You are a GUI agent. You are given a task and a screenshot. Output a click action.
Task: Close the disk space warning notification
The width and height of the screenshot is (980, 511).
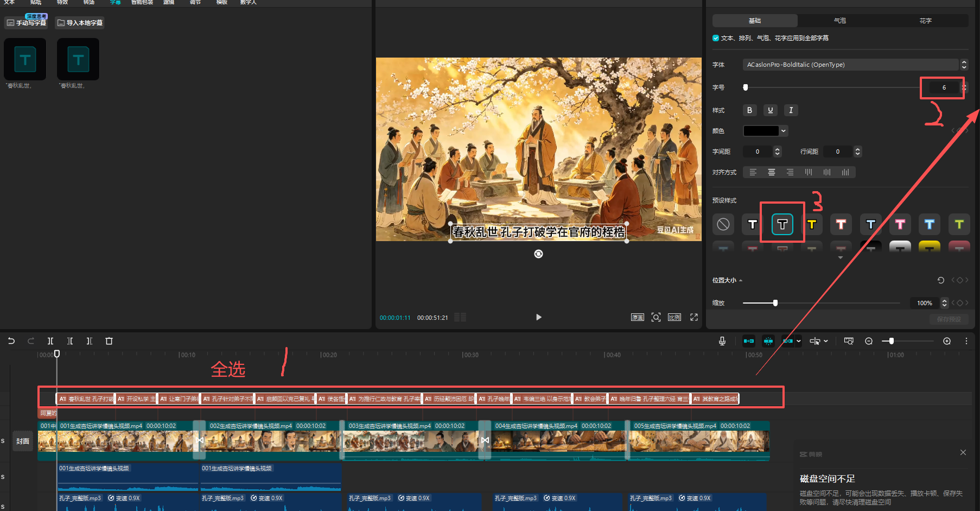pyautogui.click(x=963, y=452)
